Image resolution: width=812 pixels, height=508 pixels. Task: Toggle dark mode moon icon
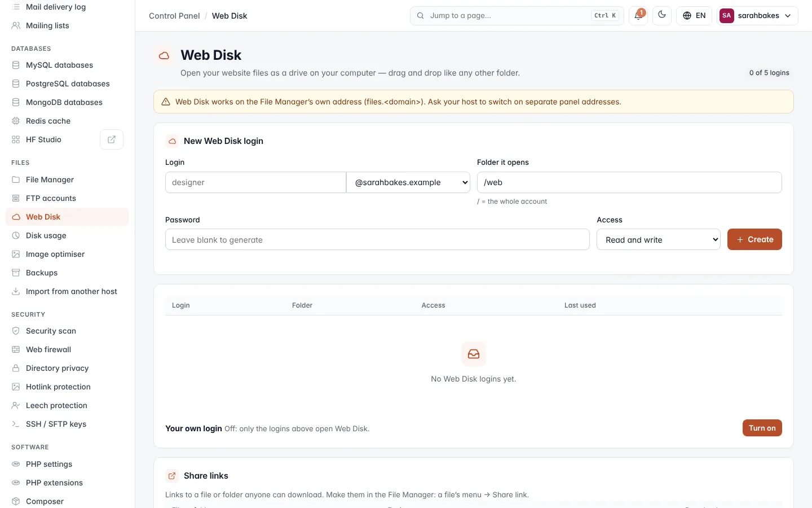[x=662, y=15]
